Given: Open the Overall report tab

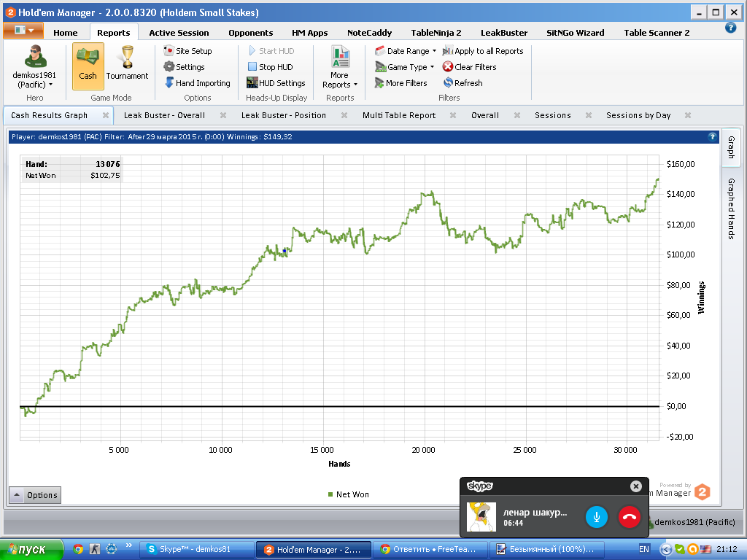Looking at the screenshot, I should (x=485, y=115).
